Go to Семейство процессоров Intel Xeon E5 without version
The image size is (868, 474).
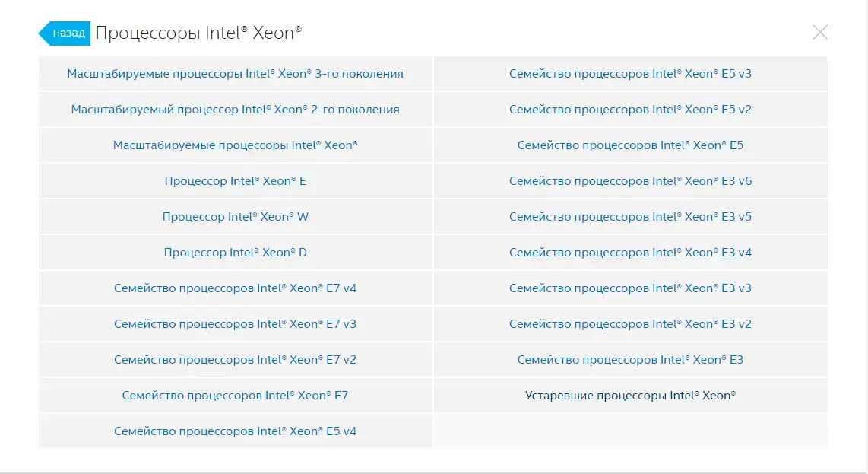pyautogui.click(x=631, y=145)
